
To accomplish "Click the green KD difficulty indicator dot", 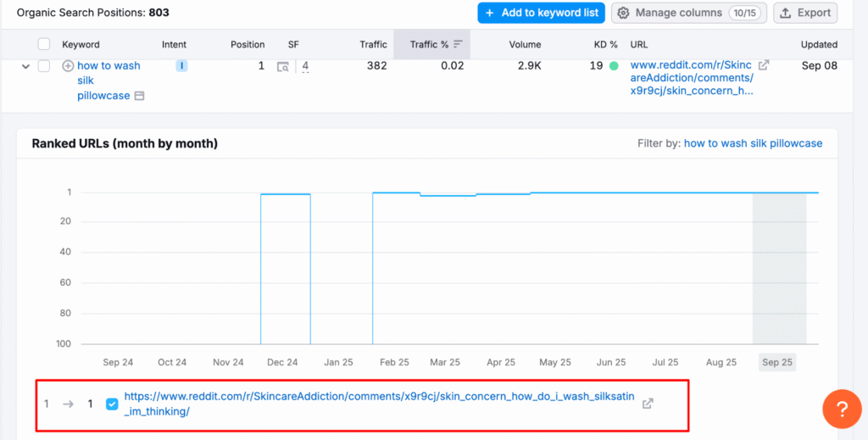I will (x=614, y=66).
